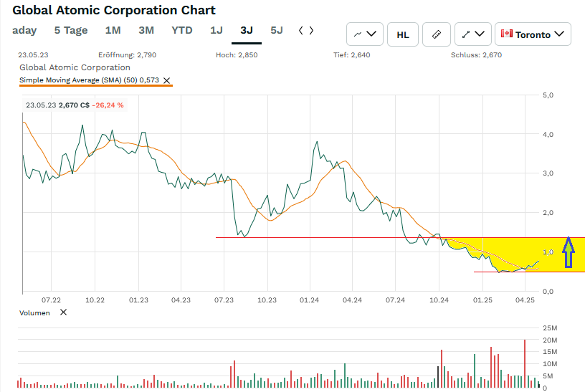Viewport: 585px width, 392px height.
Task: Click the Global Atomic Corporation Chart heading
Action: click(114, 10)
